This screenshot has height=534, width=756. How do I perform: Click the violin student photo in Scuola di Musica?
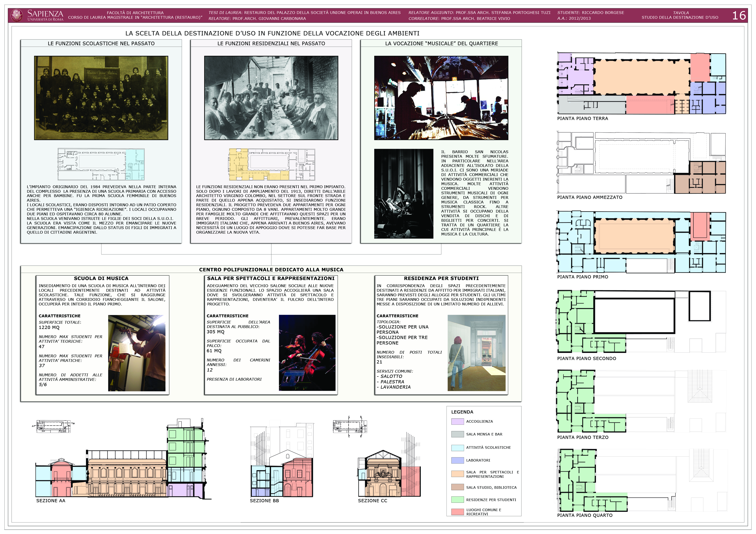pyautogui.click(x=137, y=353)
